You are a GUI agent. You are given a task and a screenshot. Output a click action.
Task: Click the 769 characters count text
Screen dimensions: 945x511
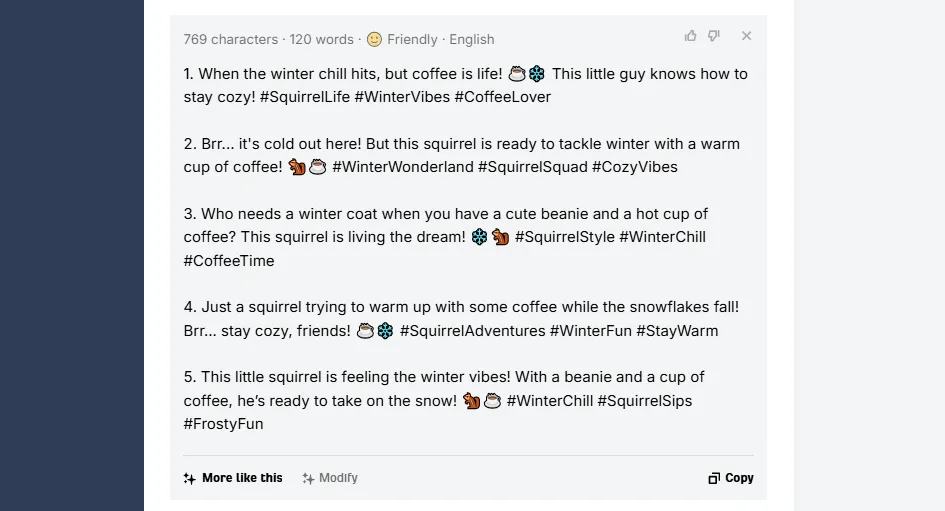coord(231,39)
